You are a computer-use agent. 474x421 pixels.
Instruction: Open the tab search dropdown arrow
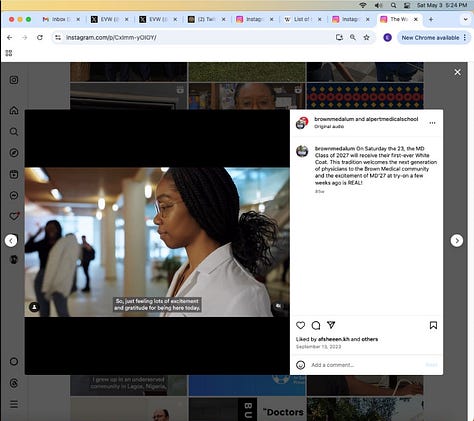click(465, 19)
